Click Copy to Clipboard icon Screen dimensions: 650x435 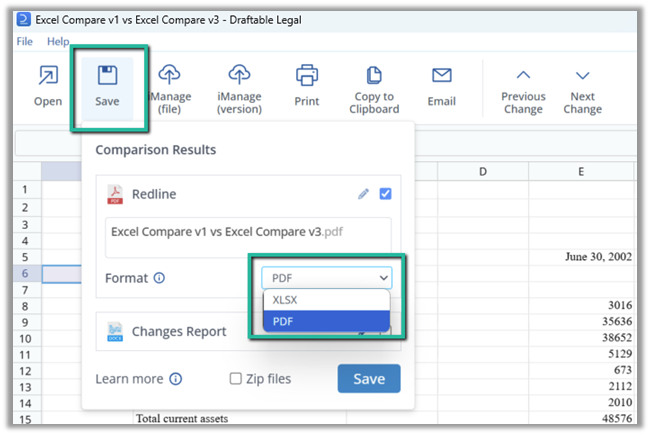click(x=374, y=75)
